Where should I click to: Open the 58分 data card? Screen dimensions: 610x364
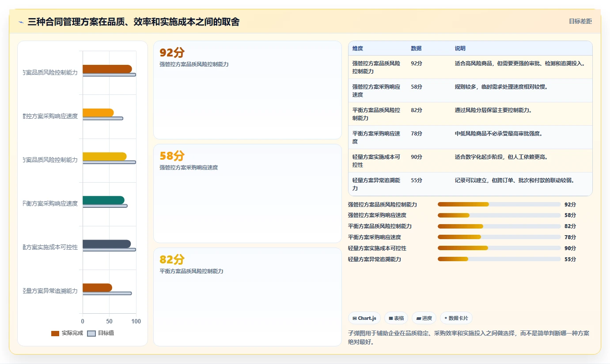pyautogui.click(x=247, y=193)
